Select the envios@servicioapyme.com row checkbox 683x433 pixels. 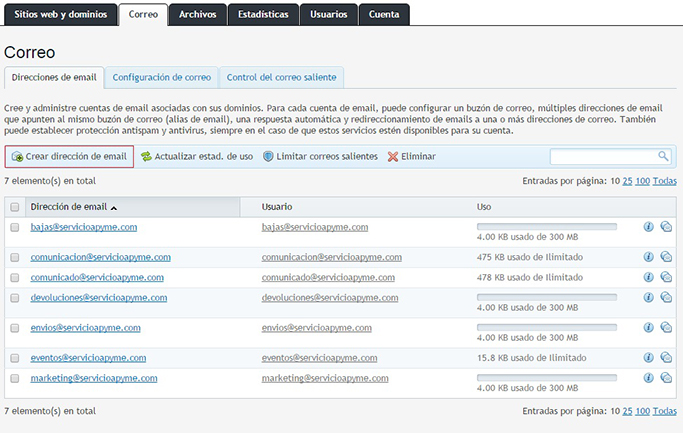point(15,328)
